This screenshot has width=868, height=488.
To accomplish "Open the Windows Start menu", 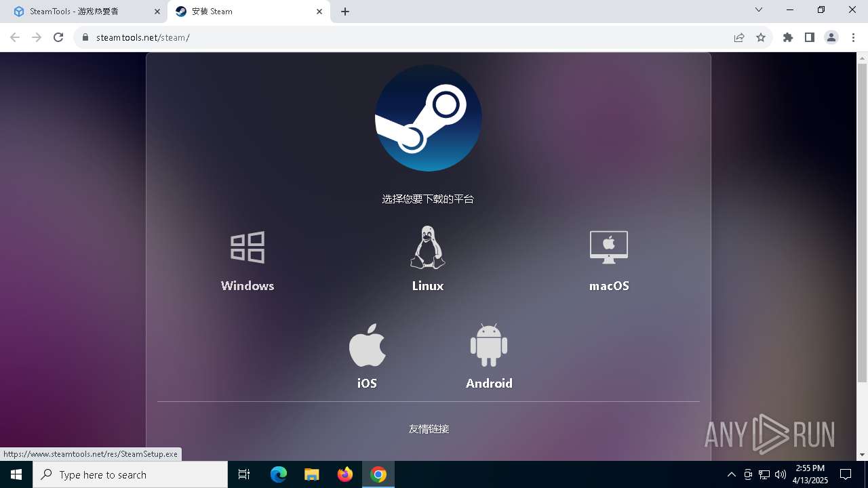I will [16, 474].
